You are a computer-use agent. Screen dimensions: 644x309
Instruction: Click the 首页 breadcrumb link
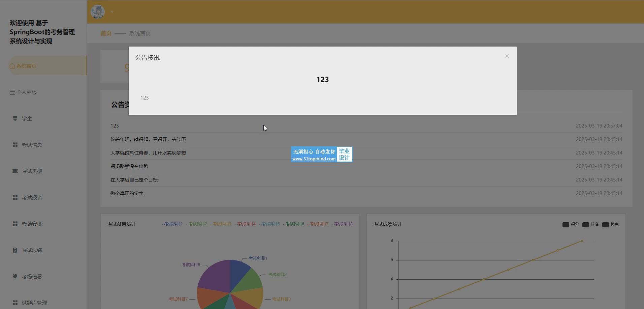(106, 33)
